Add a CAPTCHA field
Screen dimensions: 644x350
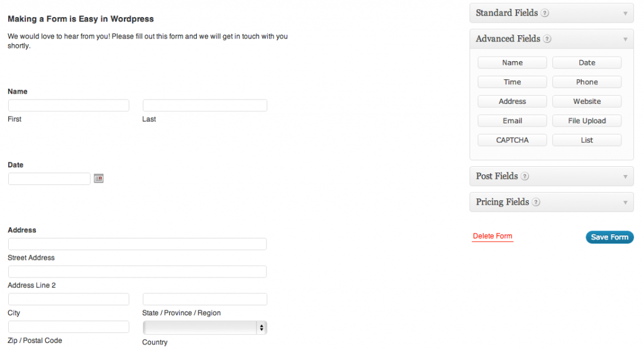512,140
